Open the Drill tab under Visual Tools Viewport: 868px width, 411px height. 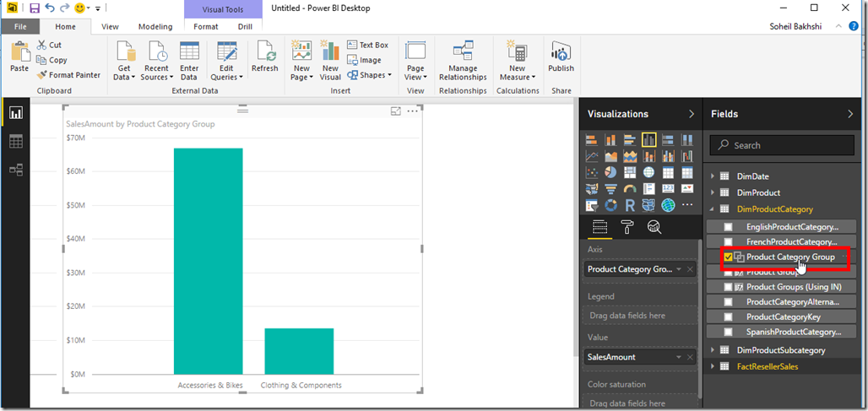245,26
